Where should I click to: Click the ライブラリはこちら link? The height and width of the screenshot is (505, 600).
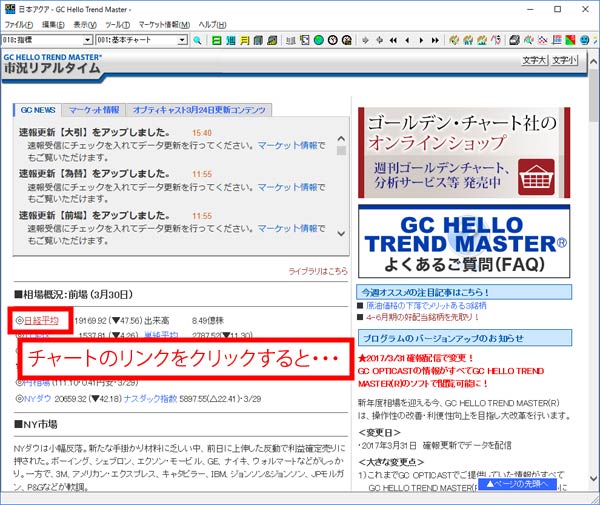tap(318, 271)
